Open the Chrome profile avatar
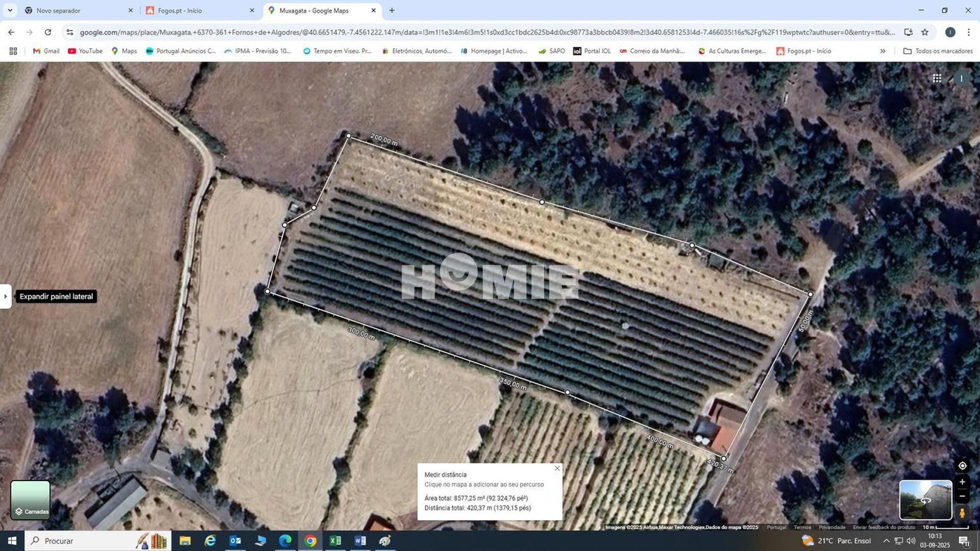Image resolution: width=980 pixels, height=551 pixels. (950, 32)
